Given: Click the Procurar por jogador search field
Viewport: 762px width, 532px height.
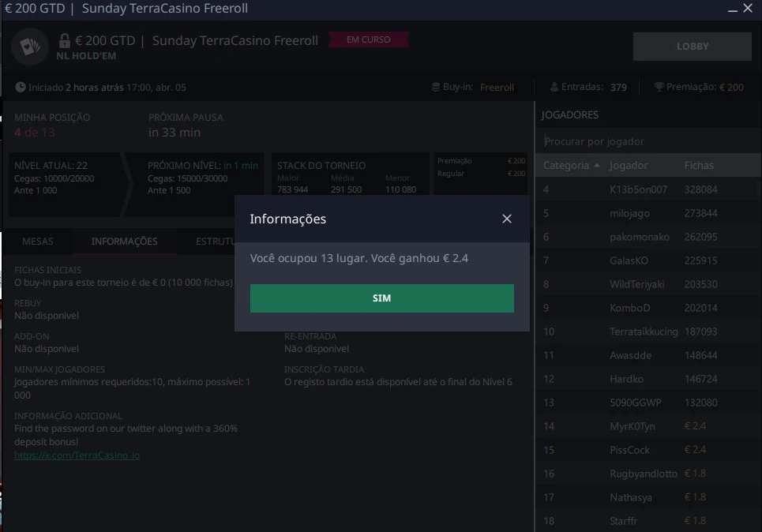Looking at the screenshot, I should 648,141.
